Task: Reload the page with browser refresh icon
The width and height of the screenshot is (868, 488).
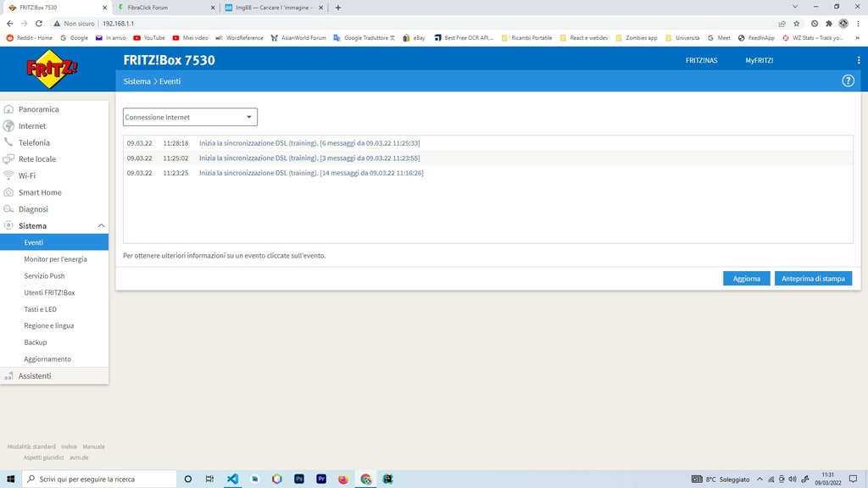Action: (39, 24)
